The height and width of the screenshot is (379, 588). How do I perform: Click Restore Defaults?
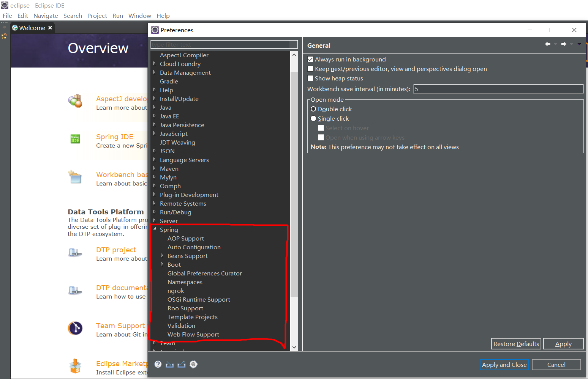click(x=516, y=344)
